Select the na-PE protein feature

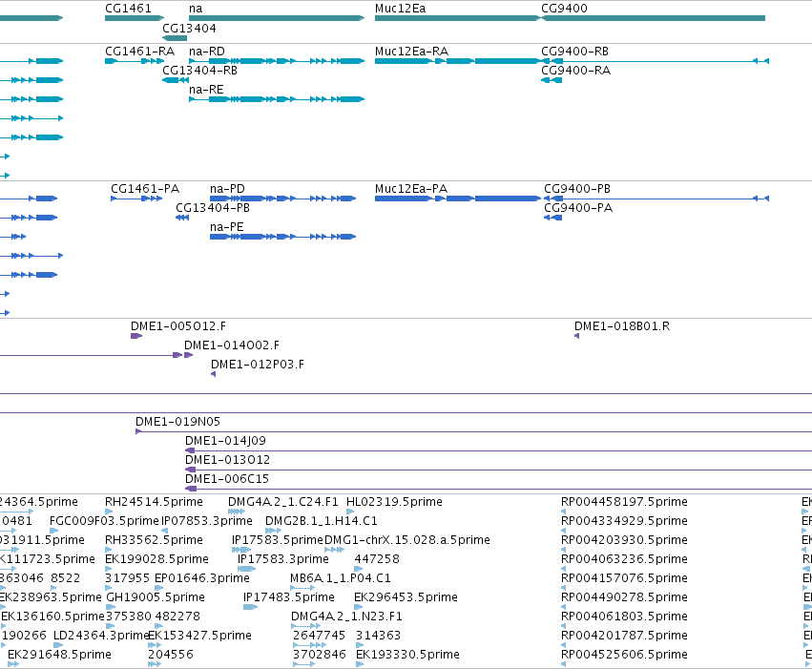coord(282,237)
